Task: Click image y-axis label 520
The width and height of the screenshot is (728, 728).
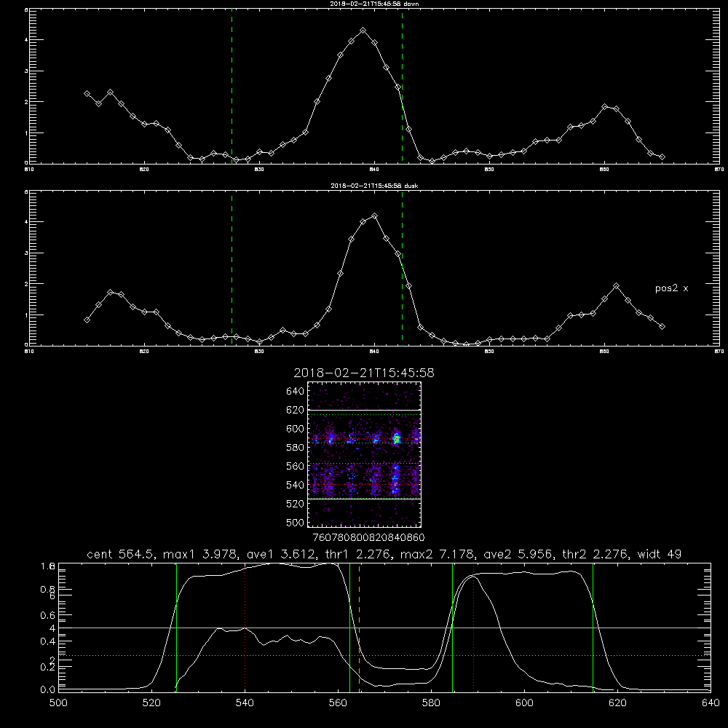Action: (296, 504)
